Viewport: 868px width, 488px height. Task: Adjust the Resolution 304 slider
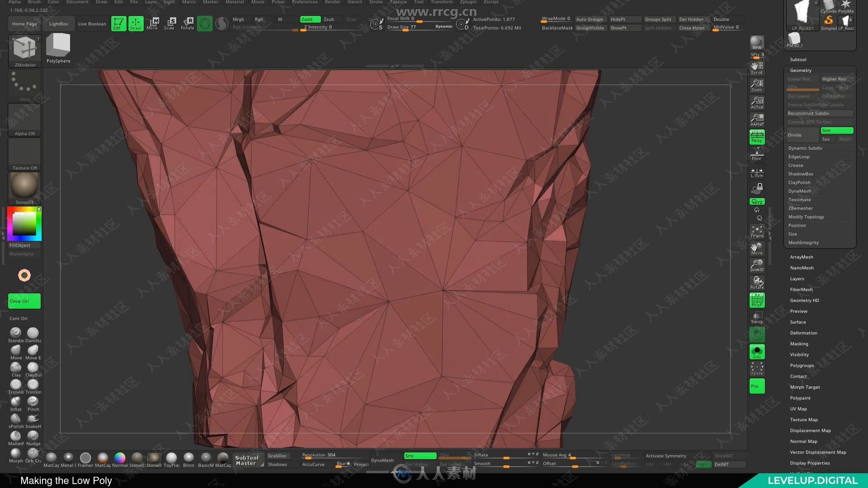(335, 455)
